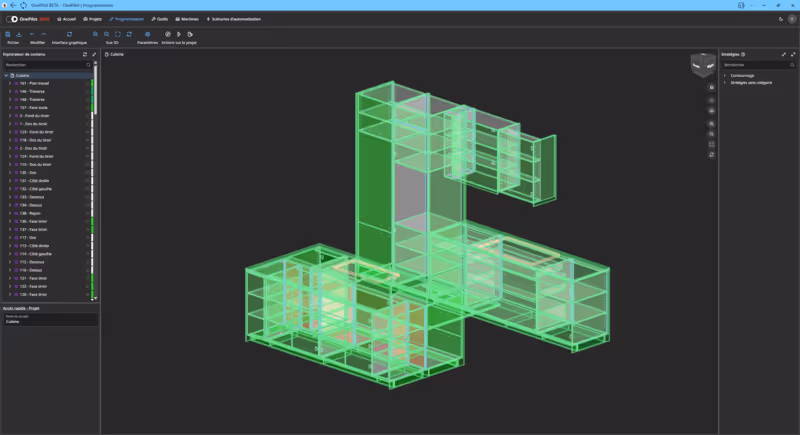
Task: Click the redo arrow in Modifier group
Action: 43,34
